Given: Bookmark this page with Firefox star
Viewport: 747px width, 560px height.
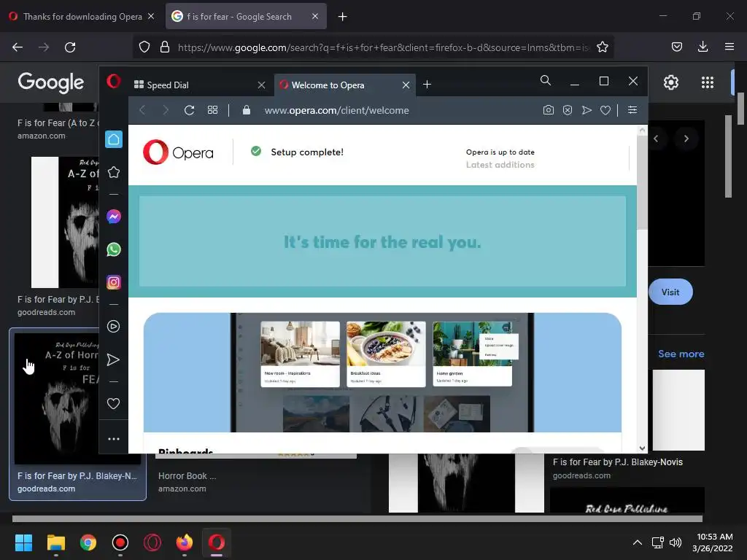Looking at the screenshot, I should 602,47.
